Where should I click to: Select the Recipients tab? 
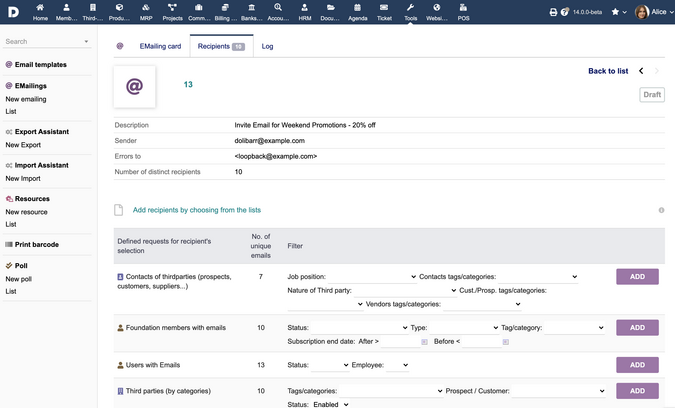[221, 46]
